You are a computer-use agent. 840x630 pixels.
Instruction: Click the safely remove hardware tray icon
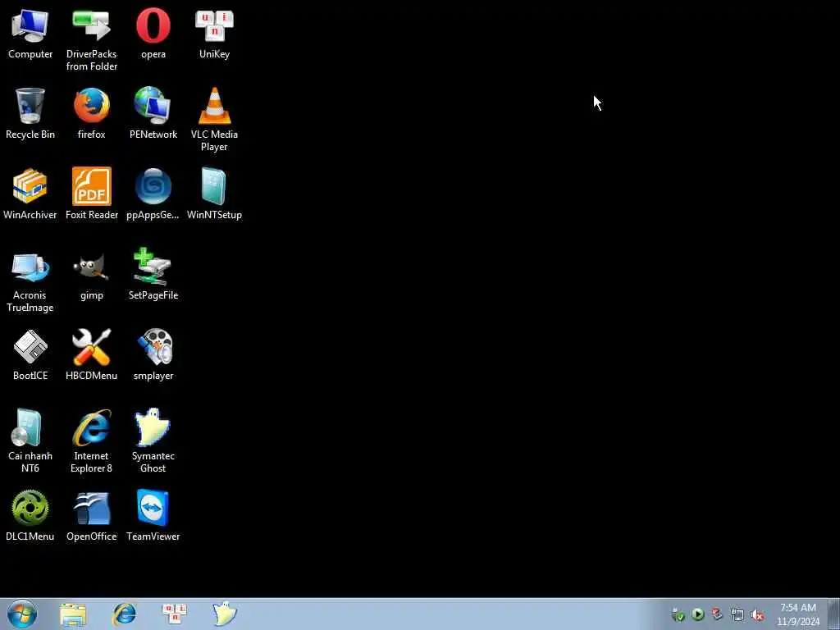678,614
